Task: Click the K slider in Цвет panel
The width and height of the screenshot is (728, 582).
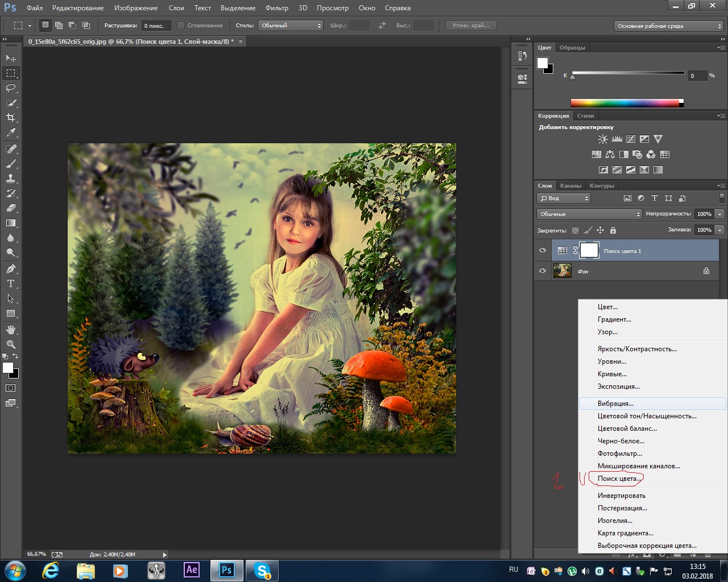Action: click(x=628, y=73)
